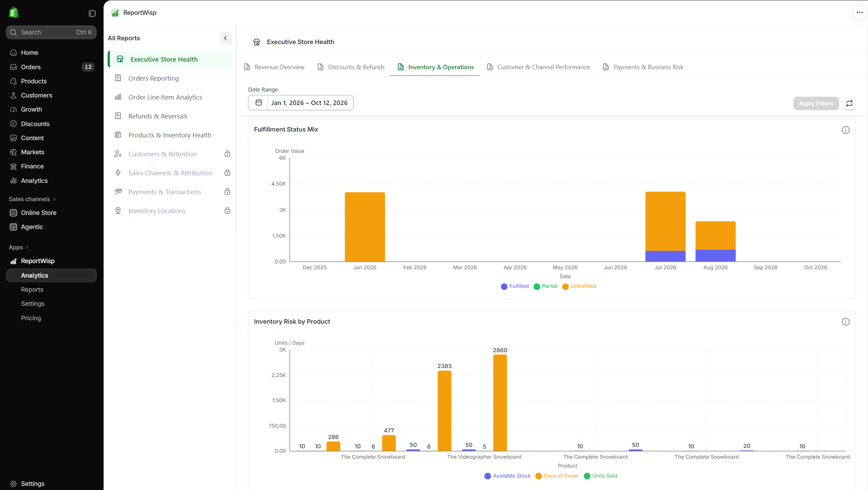The height and width of the screenshot is (490, 868).
Task: Toggle the sidebar collapse icon
Action: [92, 13]
